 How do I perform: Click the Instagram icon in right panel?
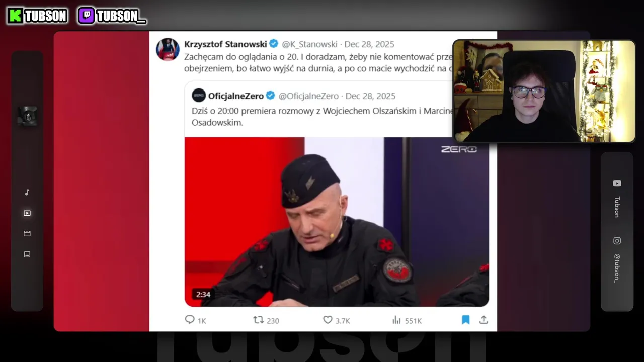pos(617,241)
